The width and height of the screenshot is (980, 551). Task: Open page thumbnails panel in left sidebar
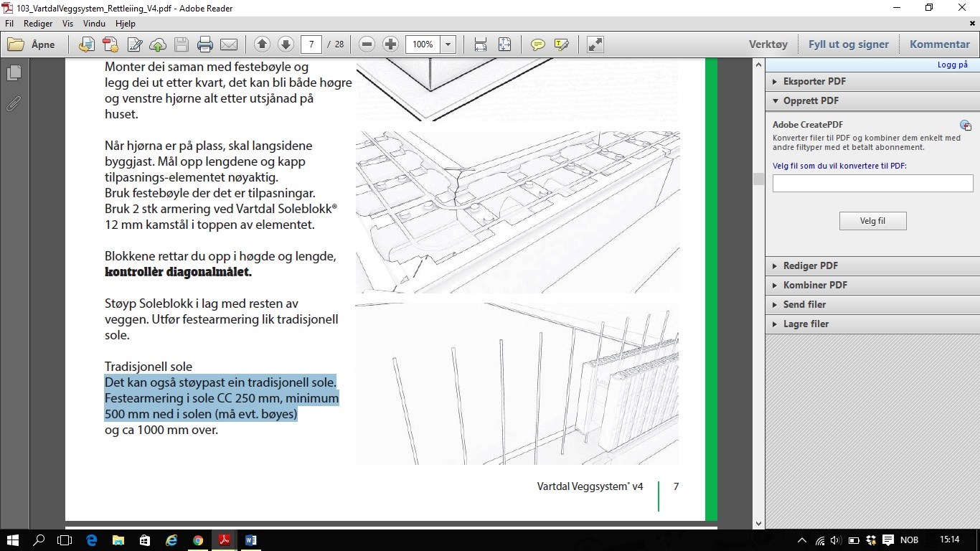point(14,73)
